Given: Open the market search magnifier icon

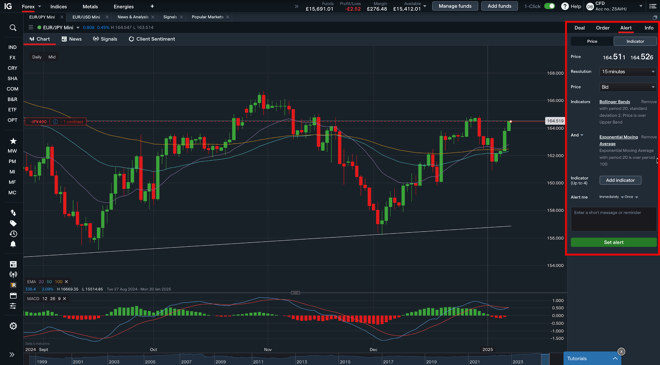Looking at the screenshot, I should (x=13, y=28).
